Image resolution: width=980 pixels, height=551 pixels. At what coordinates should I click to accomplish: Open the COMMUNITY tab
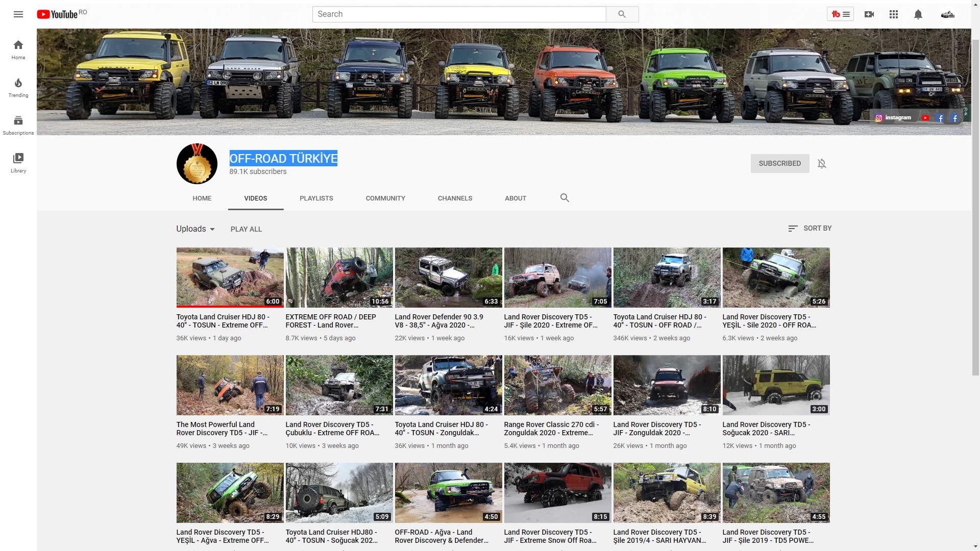[385, 198]
